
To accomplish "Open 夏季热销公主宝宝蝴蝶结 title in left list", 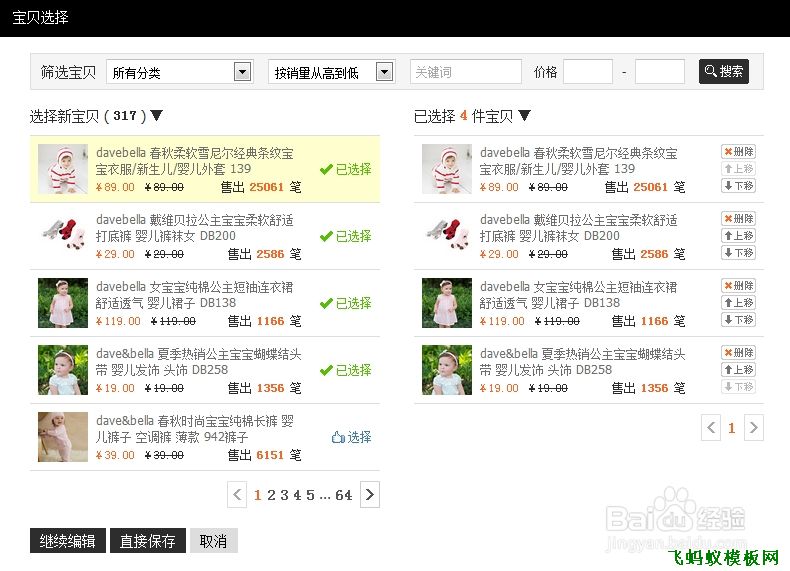I will (x=199, y=362).
